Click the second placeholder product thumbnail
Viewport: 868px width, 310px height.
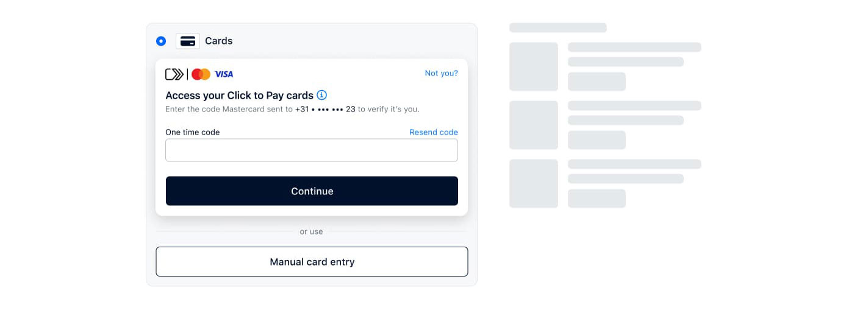pyautogui.click(x=533, y=125)
